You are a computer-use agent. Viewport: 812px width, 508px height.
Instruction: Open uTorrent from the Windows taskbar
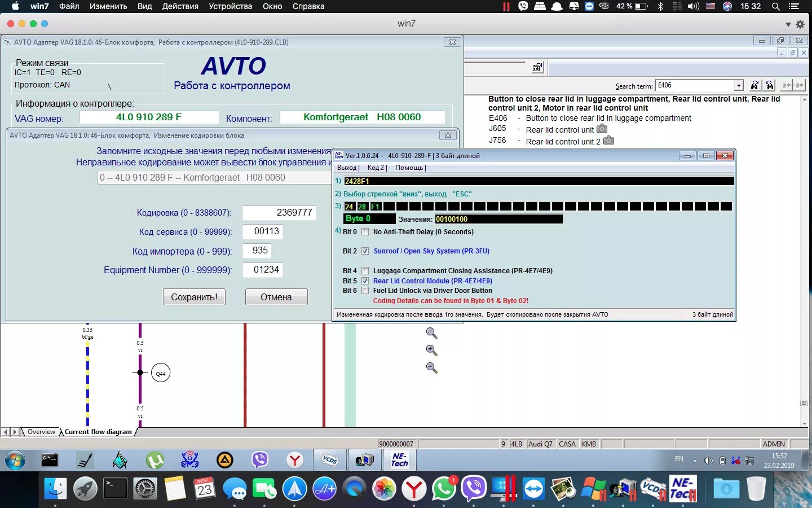155,461
